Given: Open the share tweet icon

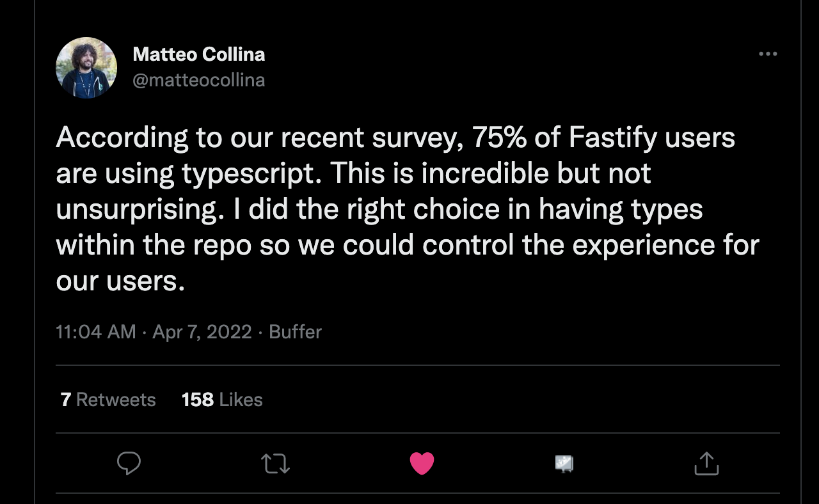Looking at the screenshot, I should 706,463.
